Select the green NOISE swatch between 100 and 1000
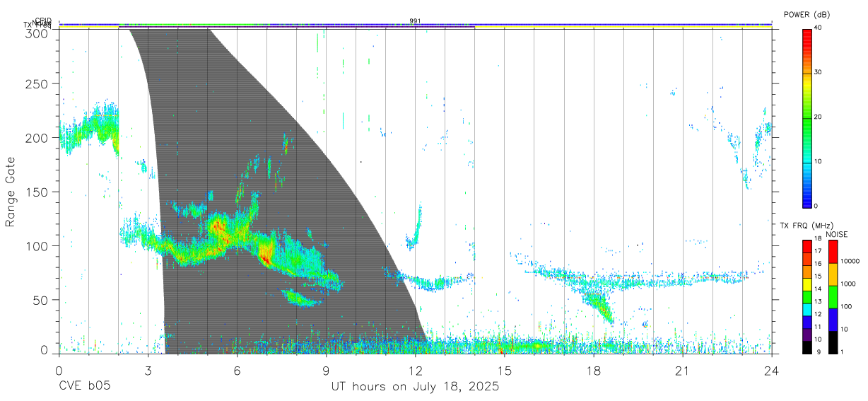Viewport: 868px width, 401px height. 833,297
